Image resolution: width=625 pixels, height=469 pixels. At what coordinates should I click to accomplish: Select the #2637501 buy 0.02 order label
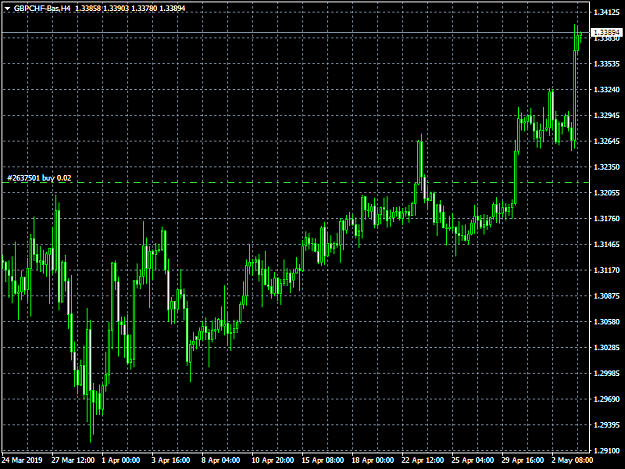pos(39,178)
